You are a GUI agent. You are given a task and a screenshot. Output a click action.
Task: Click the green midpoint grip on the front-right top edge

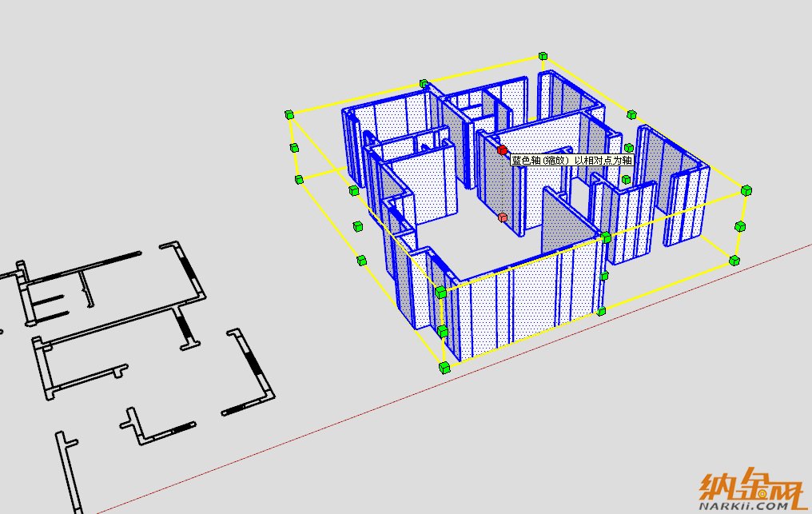pos(606,237)
